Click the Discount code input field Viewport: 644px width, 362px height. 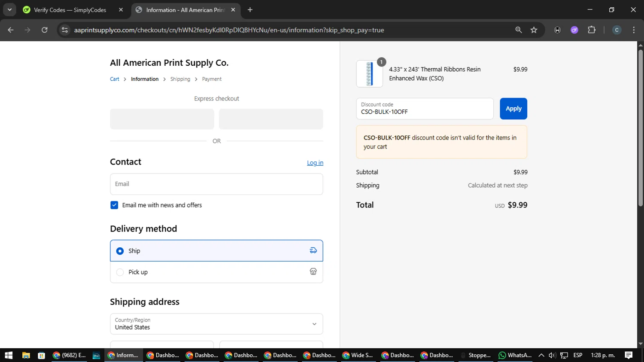point(425,109)
